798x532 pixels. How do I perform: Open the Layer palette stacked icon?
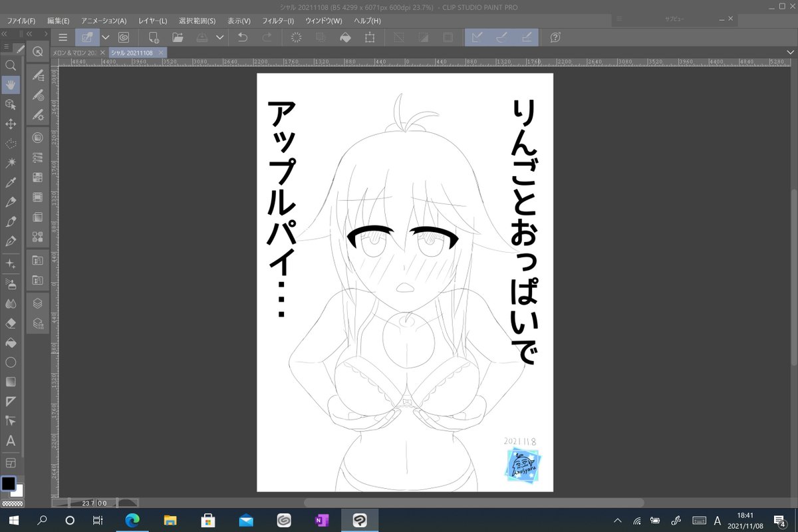pyautogui.click(x=38, y=303)
